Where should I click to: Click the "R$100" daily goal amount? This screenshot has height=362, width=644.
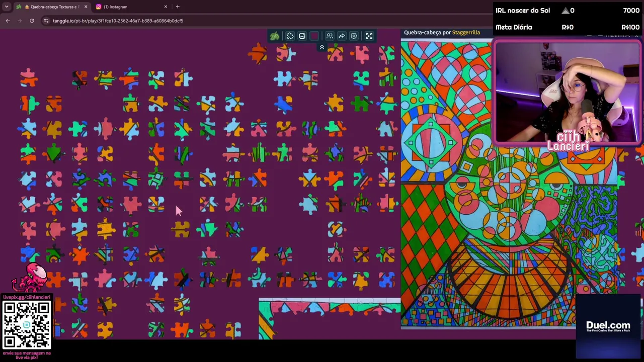click(630, 27)
